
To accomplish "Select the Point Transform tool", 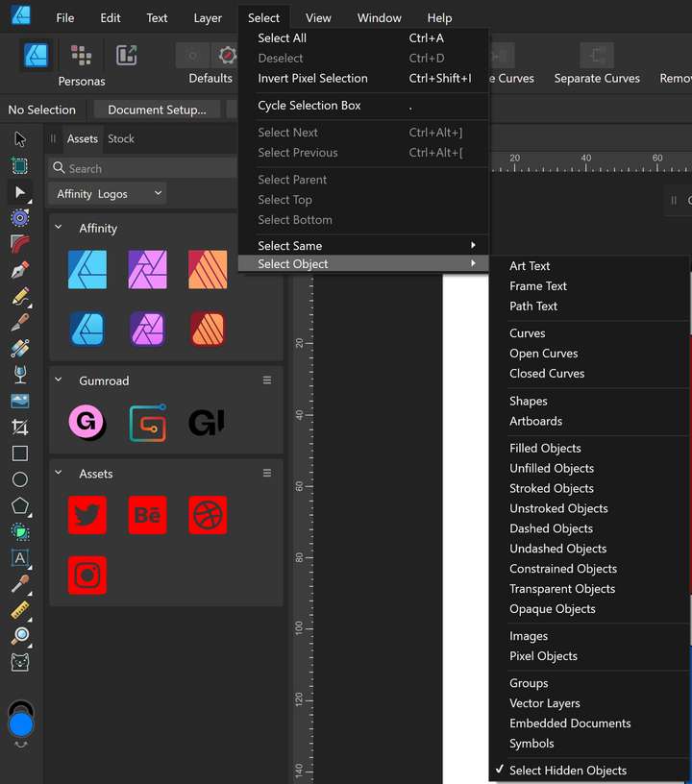I will coord(20,218).
